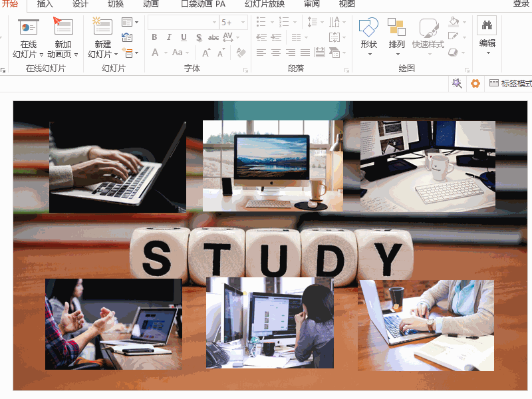Image resolution: width=532 pixels, height=399 pixels.
Task: Switch to the 审阅 tab
Action: pyautogui.click(x=311, y=4)
